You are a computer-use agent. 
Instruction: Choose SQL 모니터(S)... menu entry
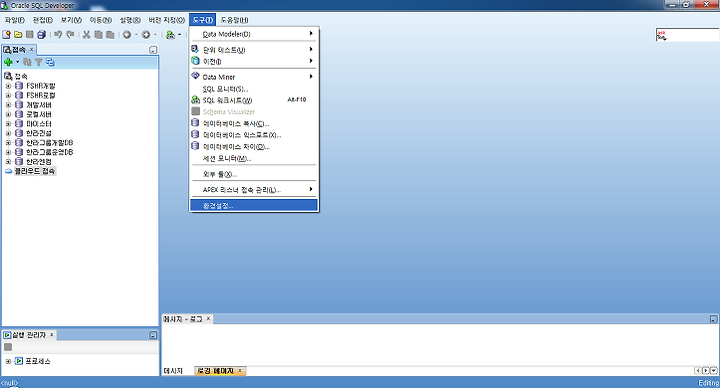pos(254,89)
